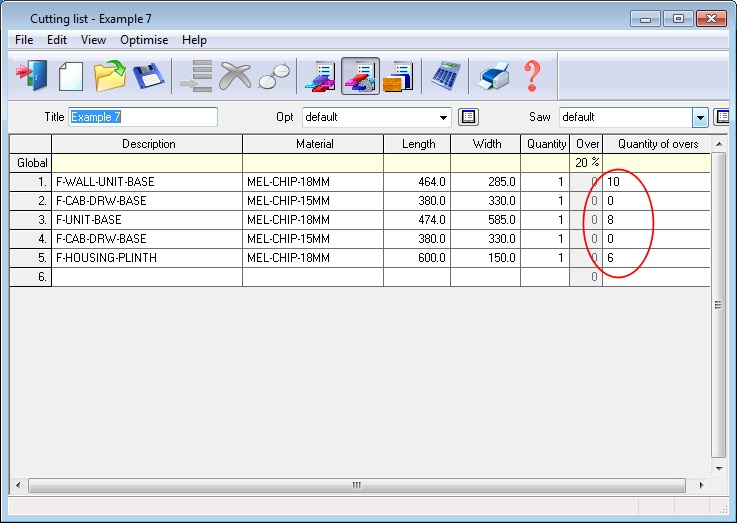The width and height of the screenshot is (737, 523).
Task: Select the F-HOUSING-PLINTH description cell
Action: coord(147,258)
